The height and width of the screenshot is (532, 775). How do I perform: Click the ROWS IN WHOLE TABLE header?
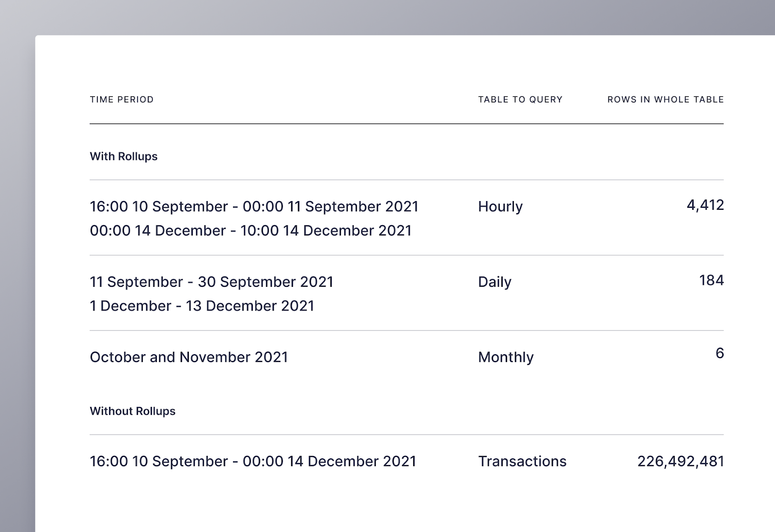tap(666, 99)
